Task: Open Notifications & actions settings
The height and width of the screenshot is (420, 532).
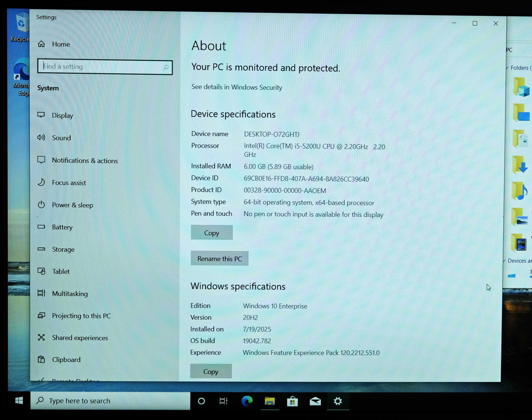Action: coord(85,161)
